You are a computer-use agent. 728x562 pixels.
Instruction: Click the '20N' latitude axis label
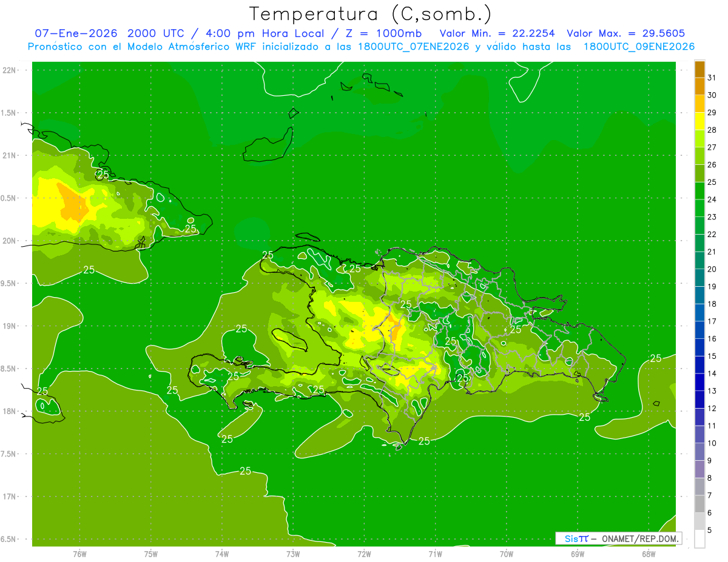(x=10, y=241)
